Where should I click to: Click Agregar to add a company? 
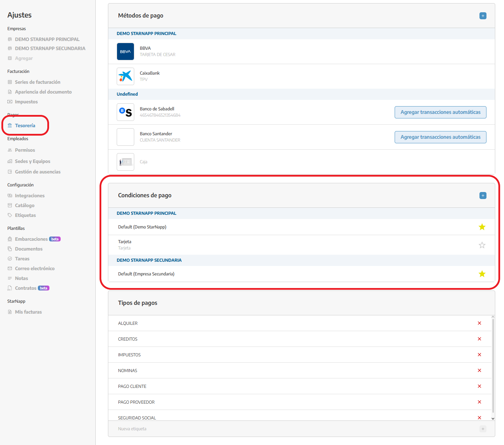[x=23, y=58]
